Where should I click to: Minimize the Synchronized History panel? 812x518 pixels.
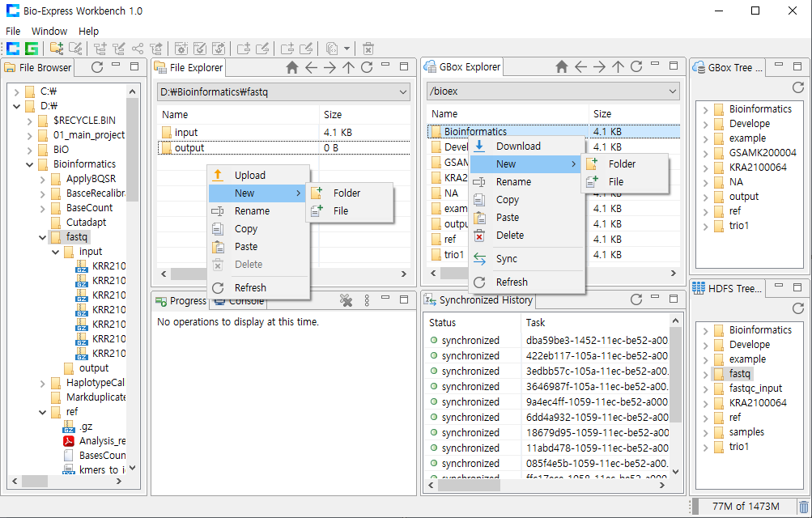(655, 298)
